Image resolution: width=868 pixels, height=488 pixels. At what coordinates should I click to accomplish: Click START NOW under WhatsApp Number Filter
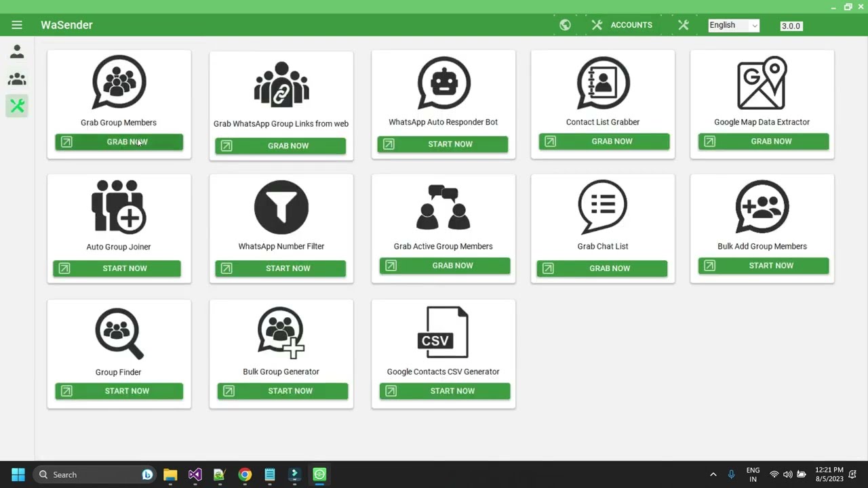(x=280, y=268)
